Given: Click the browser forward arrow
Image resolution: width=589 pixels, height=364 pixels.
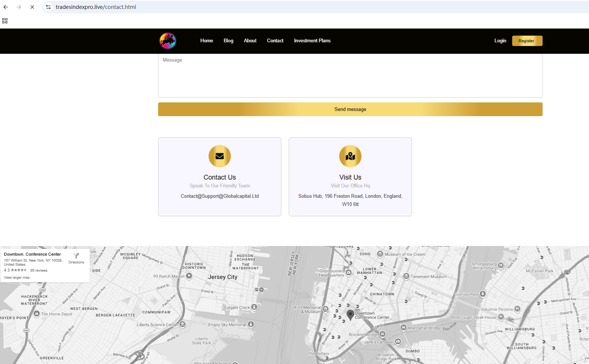Looking at the screenshot, I should click(x=19, y=7).
